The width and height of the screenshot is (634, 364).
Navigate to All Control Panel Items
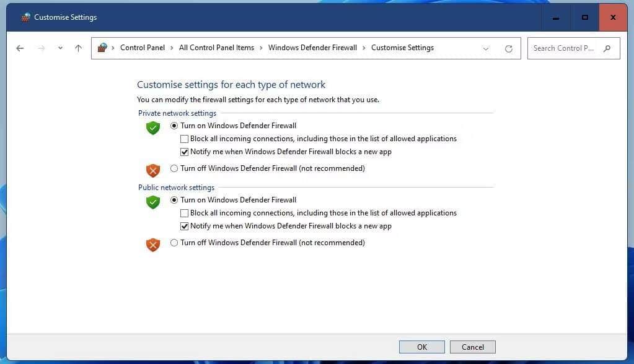click(216, 48)
